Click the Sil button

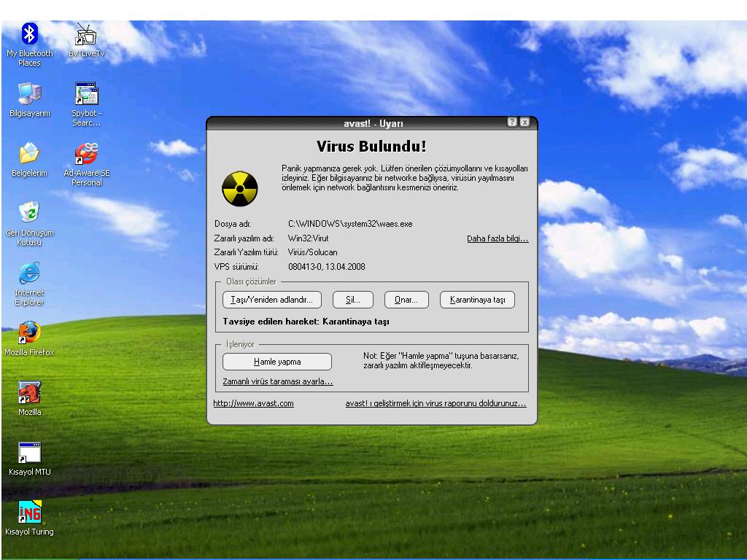coord(353,300)
